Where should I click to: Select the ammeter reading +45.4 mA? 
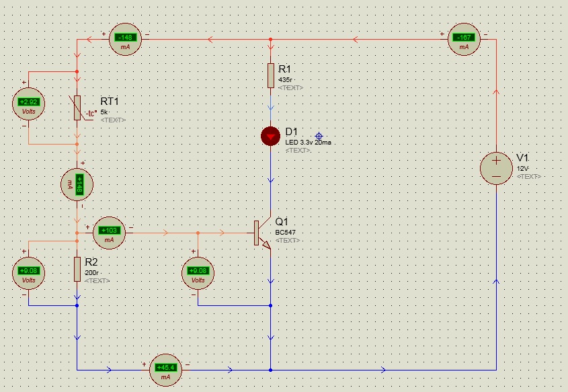[165, 370]
